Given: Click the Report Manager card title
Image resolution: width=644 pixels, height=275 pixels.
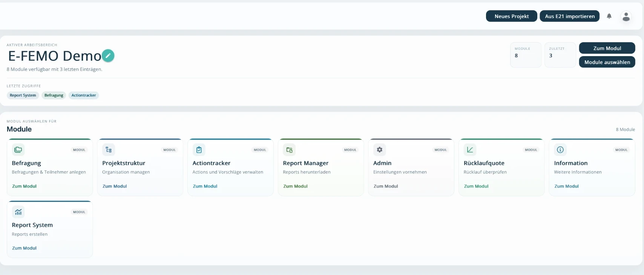Looking at the screenshot, I should (306, 163).
